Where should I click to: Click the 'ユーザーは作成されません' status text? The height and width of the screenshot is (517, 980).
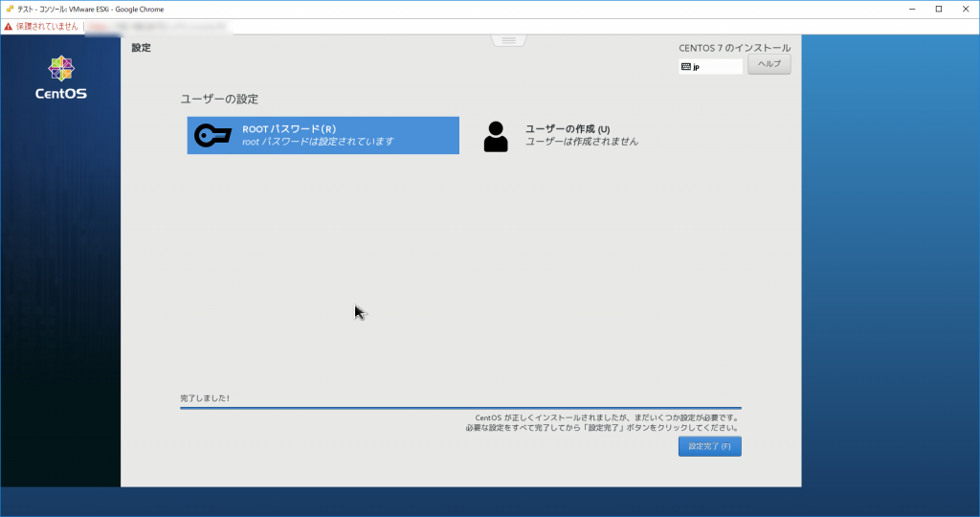(582, 142)
